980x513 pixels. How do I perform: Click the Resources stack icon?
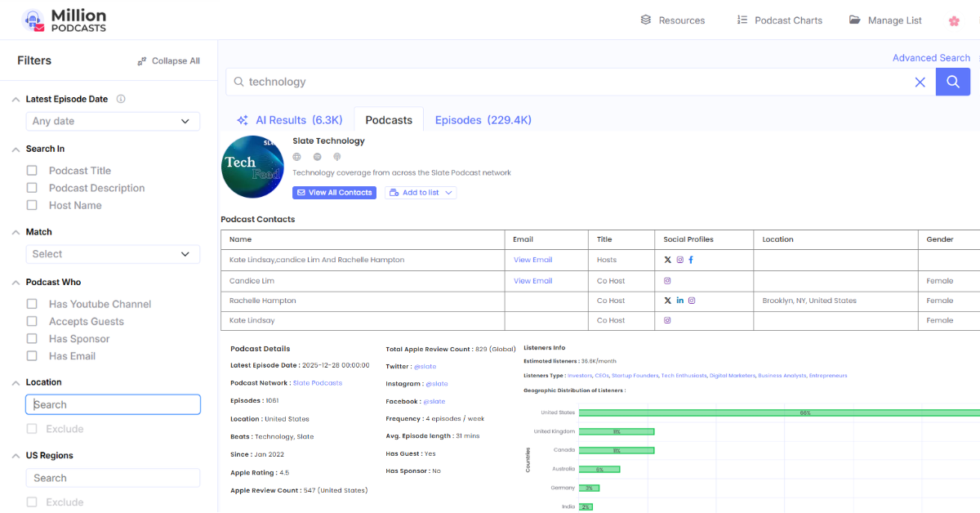click(x=646, y=20)
